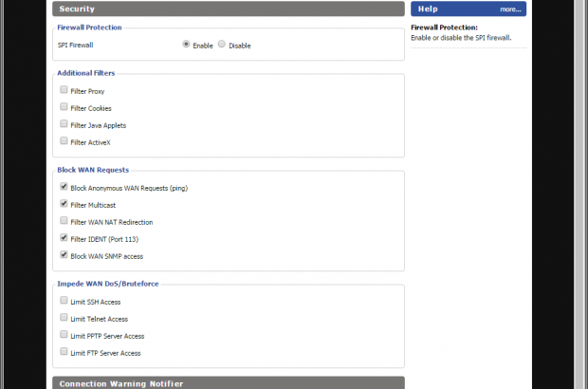Disable the Filter Multicast checkbox
This screenshot has width=588, height=389.
point(64,204)
